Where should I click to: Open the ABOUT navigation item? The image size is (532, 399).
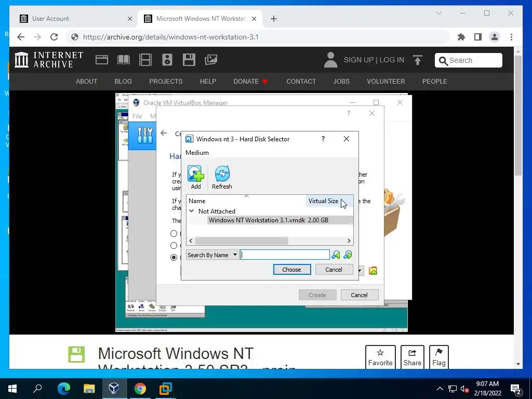pos(87,82)
